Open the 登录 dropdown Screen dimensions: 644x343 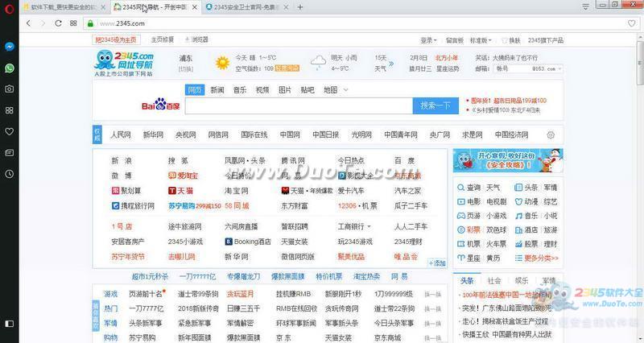coord(428,40)
